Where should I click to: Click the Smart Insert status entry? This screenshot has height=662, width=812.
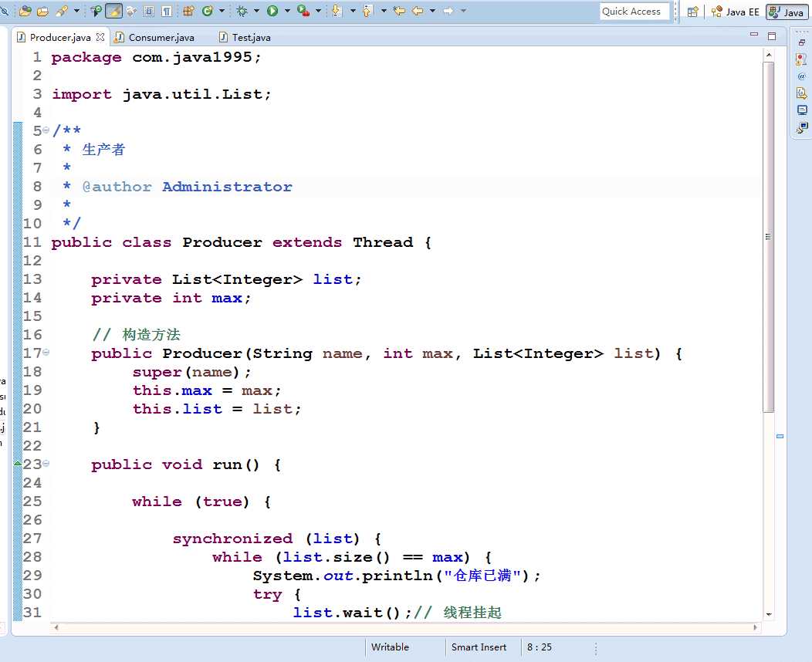click(479, 647)
